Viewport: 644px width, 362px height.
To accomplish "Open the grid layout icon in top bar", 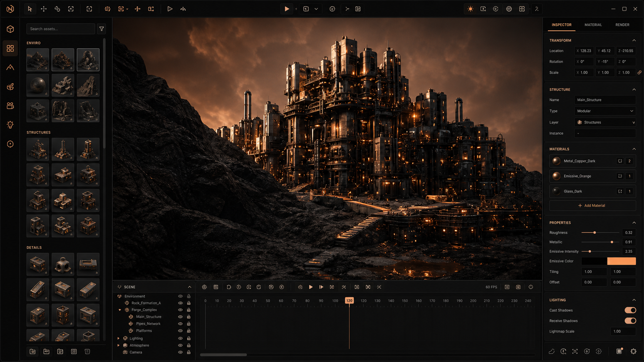I will coord(522,9).
